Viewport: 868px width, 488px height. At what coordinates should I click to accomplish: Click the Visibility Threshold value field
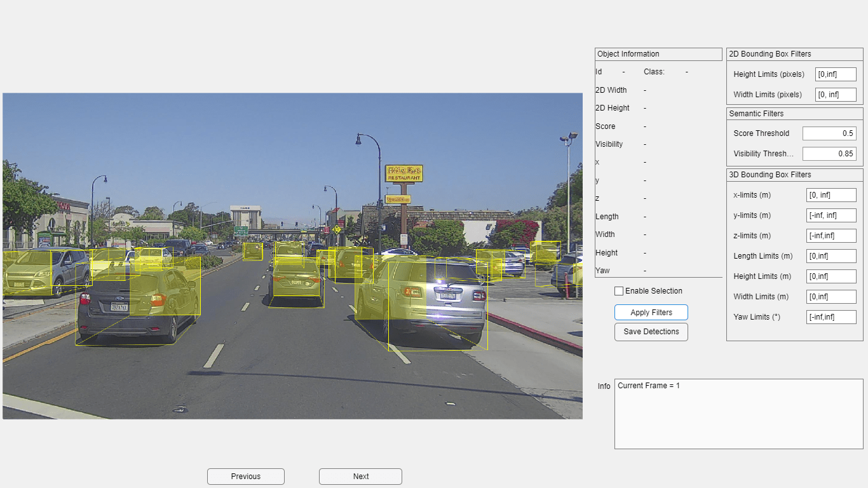pos(829,154)
